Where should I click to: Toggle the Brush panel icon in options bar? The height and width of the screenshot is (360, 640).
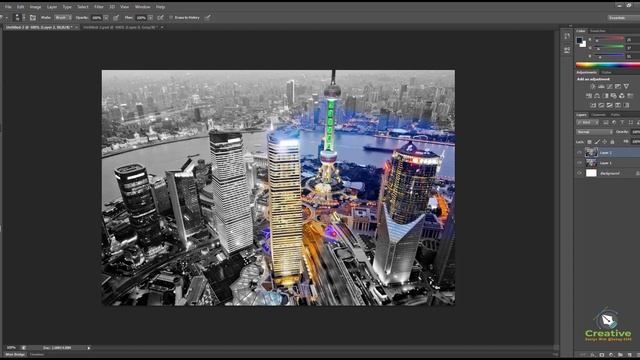pyautogui.click(x=33, y=18)
